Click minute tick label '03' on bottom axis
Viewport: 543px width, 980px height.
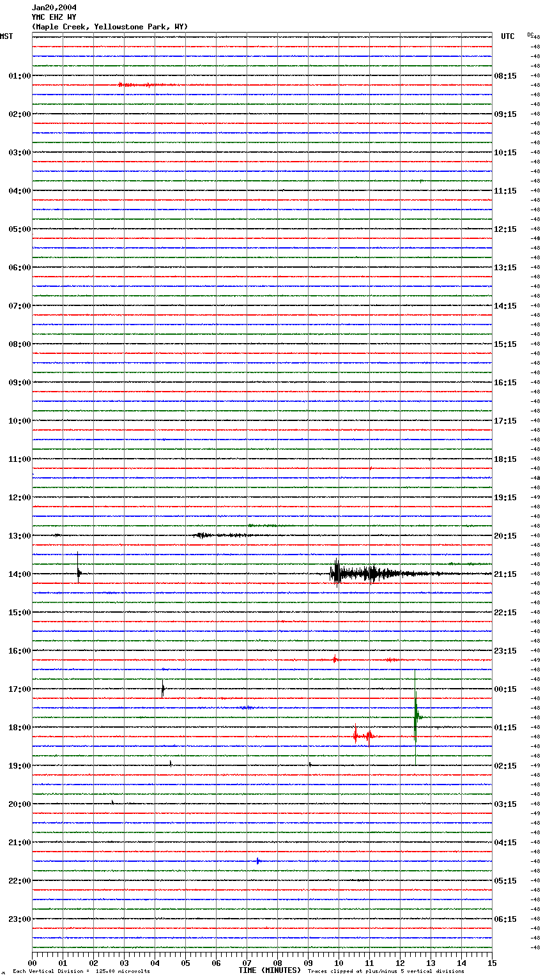pyautogui.click(x=125, y=963)
